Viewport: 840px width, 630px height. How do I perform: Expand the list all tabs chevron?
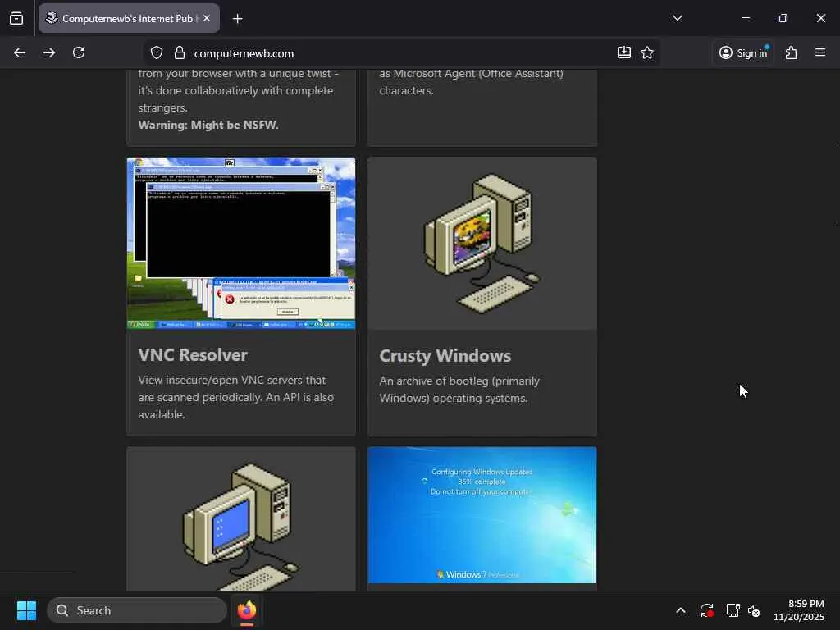(677, 18)
